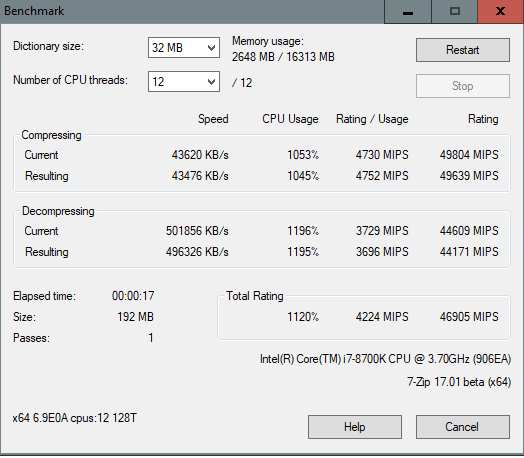Maximize the Benchmark window
This screenshot has width=524, height=458.
454,12
